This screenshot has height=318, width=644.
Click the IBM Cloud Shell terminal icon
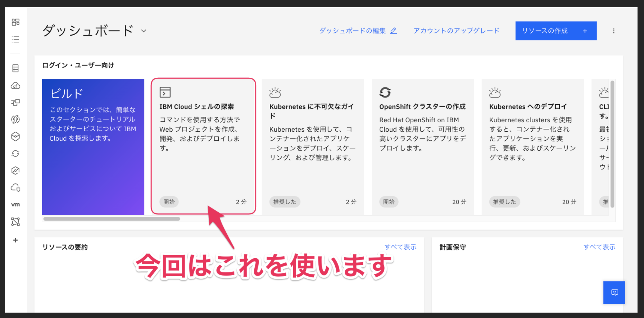click(165, 92)
